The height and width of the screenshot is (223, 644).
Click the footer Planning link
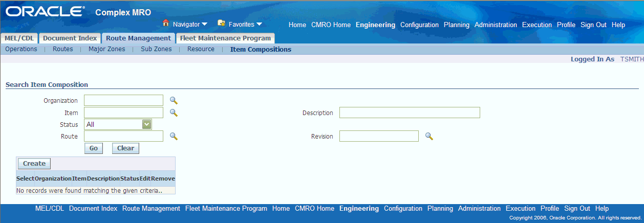tap(440, 208)
